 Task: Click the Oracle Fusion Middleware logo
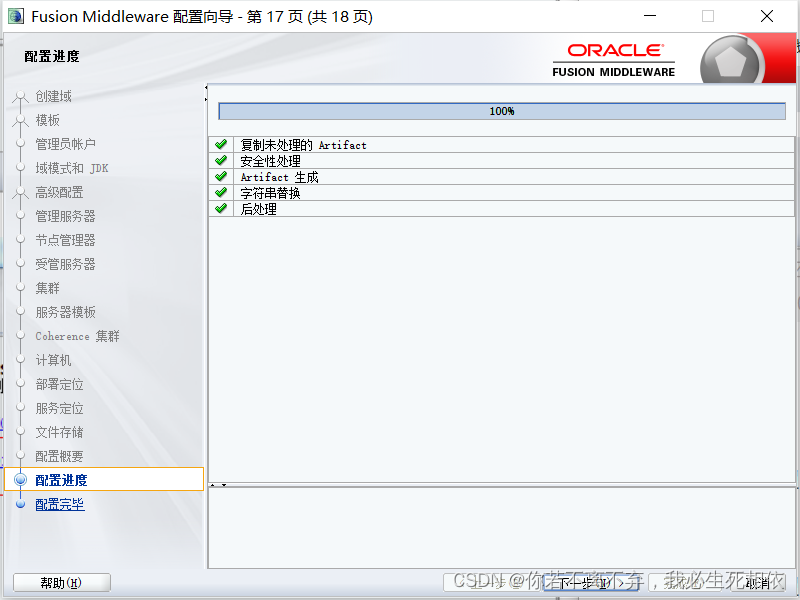click(x=614, y=60)
